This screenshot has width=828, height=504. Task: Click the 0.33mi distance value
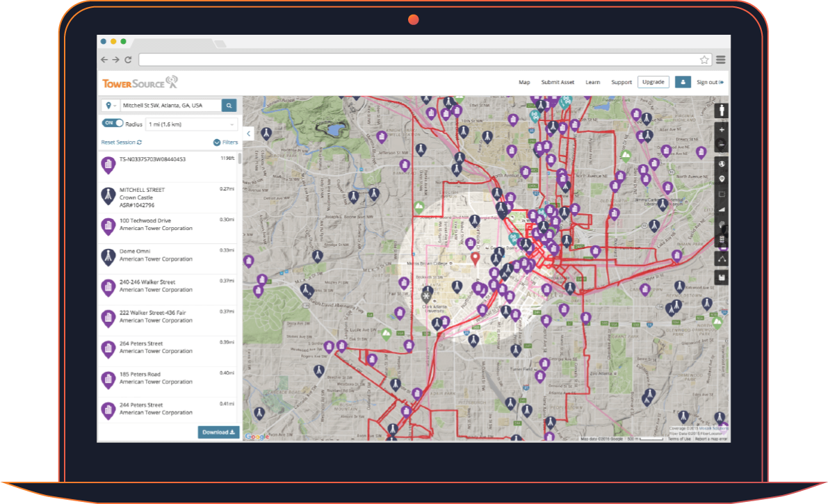(227, 250)
